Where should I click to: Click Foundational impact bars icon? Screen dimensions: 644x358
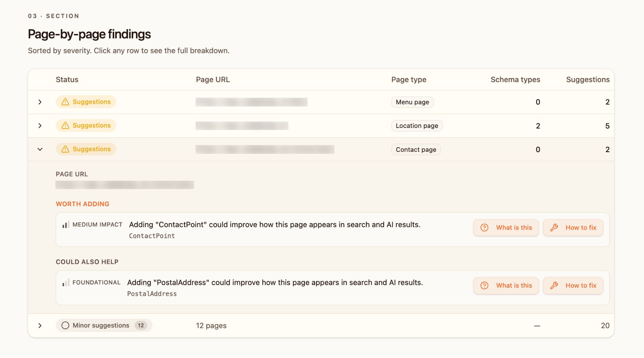pyautogui.click(x=66, y=283)
